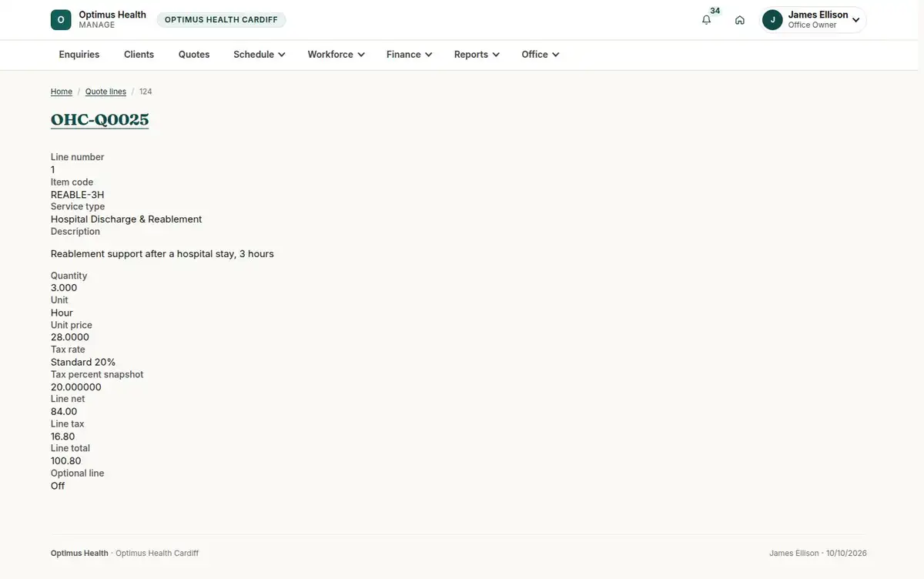The width and height of the screenshot is (924, 579).
Task: Click the Optimus Health MANAGE brand text
Action: 112,20
